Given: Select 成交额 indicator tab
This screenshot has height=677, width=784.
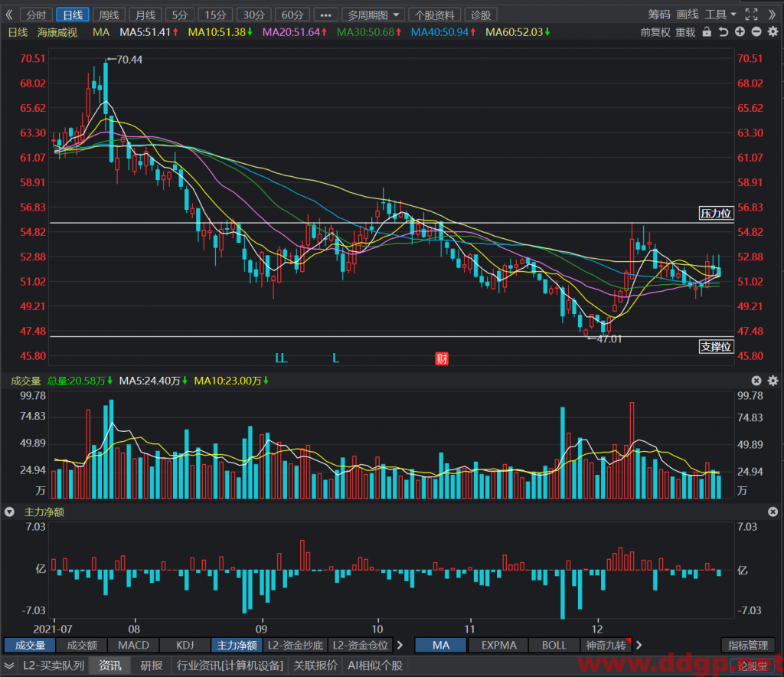Looking at the screenshot, I should click(82, 646).
